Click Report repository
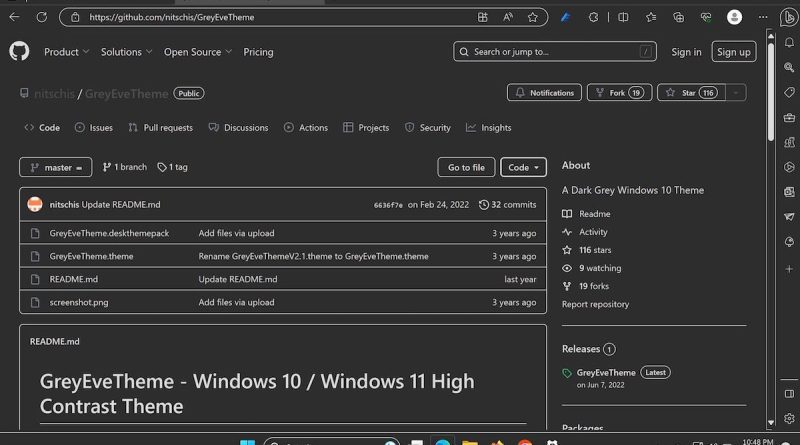The image size is (800, 445). [x=595, y=304]
